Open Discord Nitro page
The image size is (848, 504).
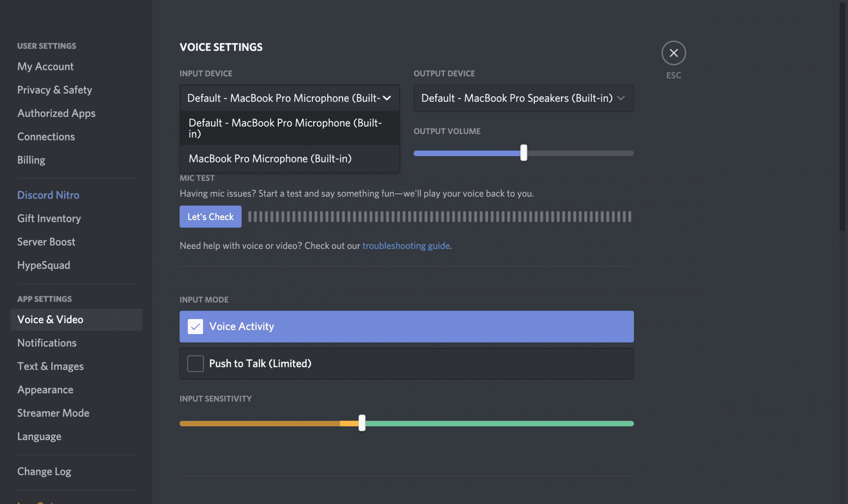click(48, 195)
